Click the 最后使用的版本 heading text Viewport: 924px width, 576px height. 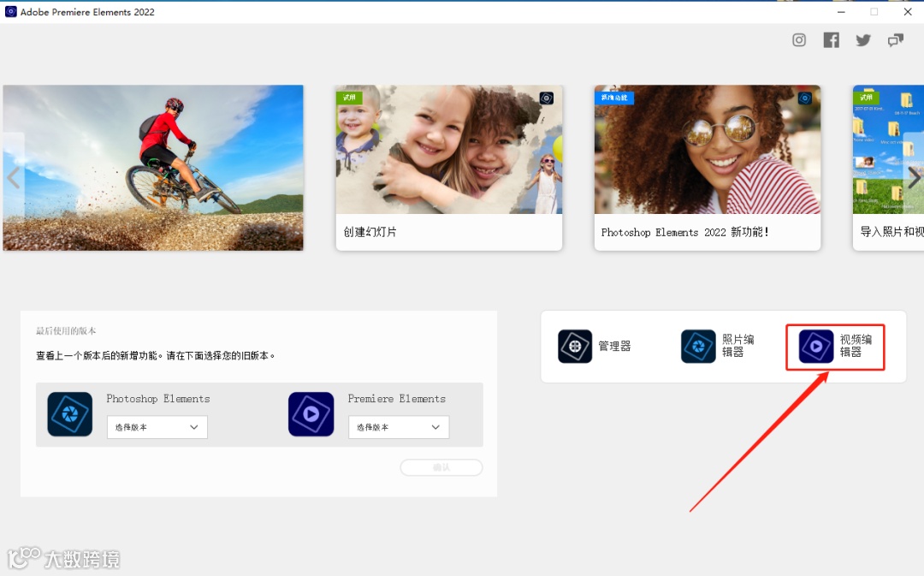tap(66, 330)
